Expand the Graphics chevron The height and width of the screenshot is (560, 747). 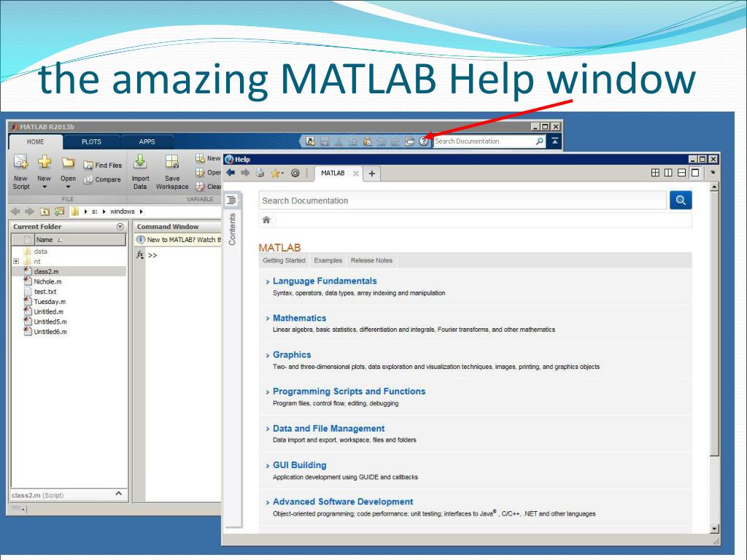click(x=267, y=355)
